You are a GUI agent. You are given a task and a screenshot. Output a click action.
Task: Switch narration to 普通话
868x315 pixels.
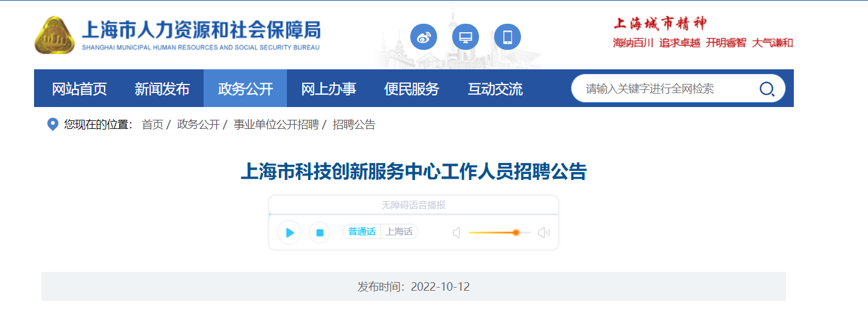click(362, 232)
